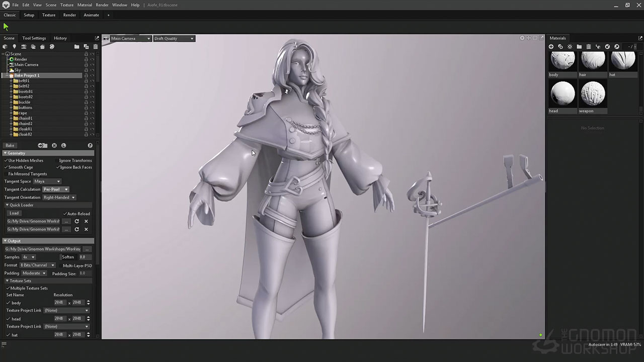Add a new material with the plus icon
The image size is (644, 362).
click(x=551, y=47)
